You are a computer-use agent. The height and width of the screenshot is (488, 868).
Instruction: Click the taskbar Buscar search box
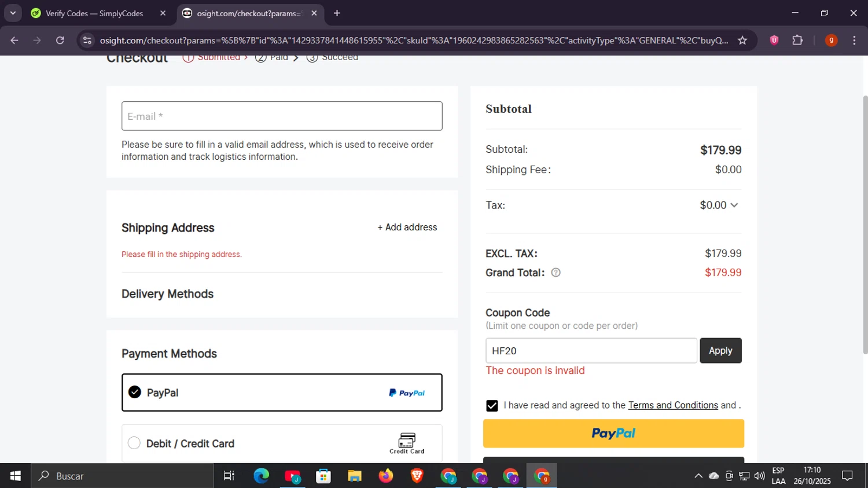[x=122, y=476]
